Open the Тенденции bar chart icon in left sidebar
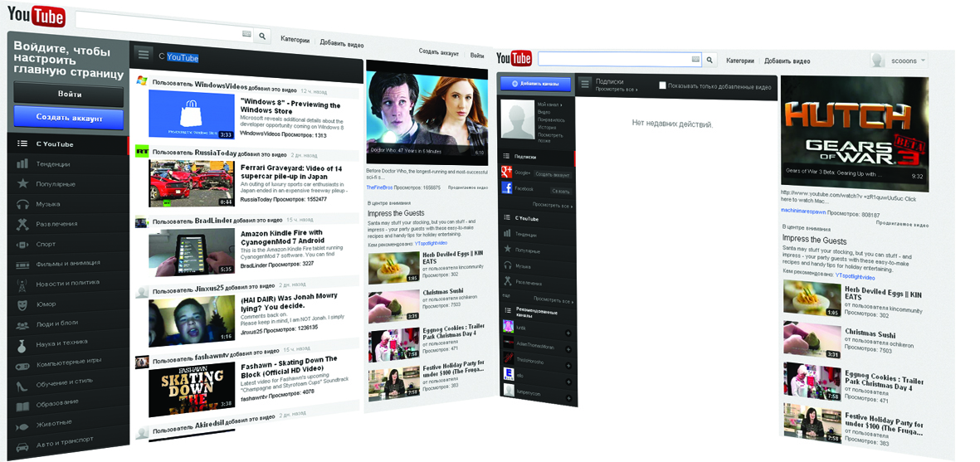The height and width of the screenshot is (462, 980). 22,163
